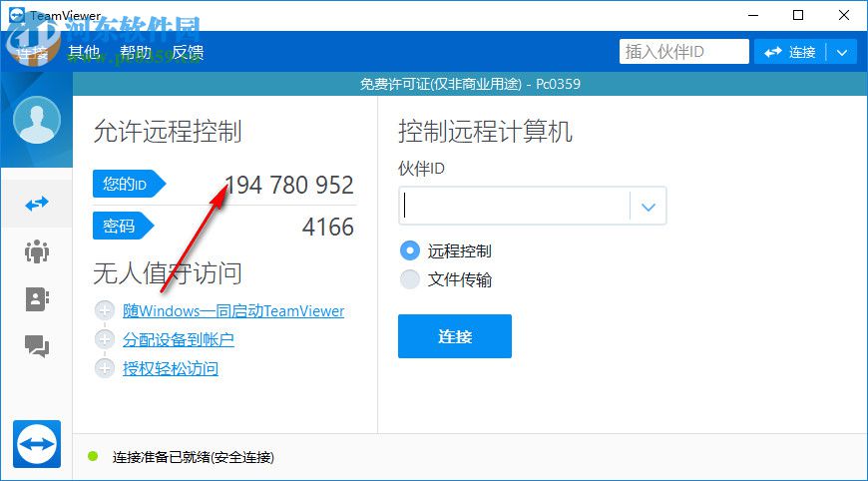
Task: Expand top-right 连接 button dropdown arrow
Action: tap(842, 52)
